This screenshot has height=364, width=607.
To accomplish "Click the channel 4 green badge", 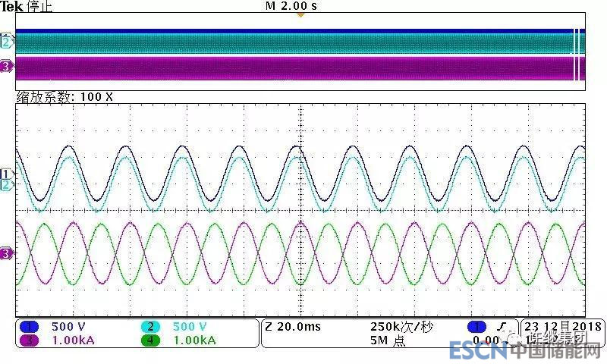I will coord(150,340).
